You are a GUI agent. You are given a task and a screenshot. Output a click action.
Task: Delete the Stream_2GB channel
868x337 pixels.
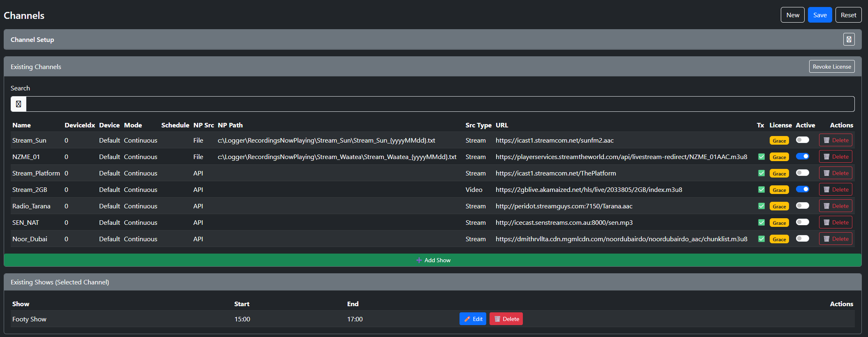point(836,189)
